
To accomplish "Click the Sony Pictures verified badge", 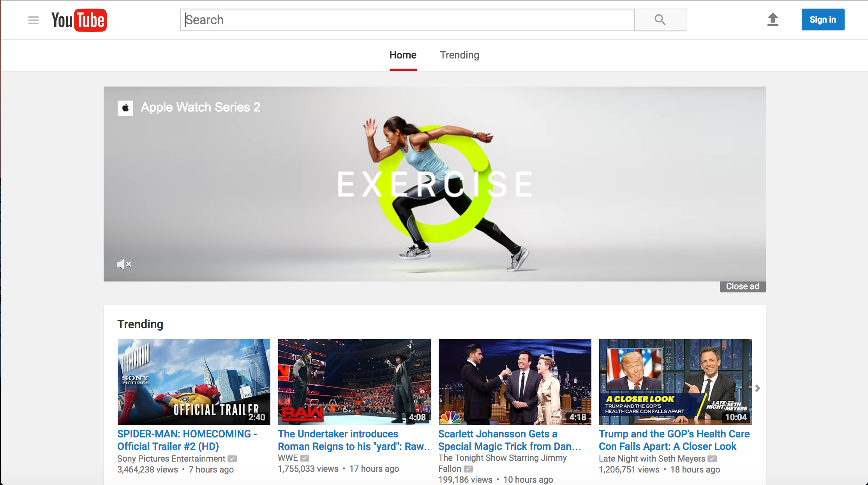I will 232,459.
